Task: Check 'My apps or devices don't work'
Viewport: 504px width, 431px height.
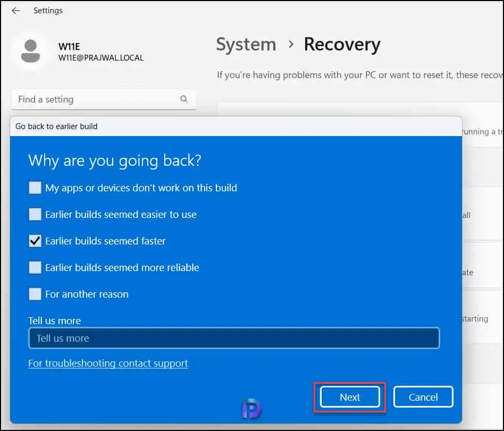Action: click(35, 188)
